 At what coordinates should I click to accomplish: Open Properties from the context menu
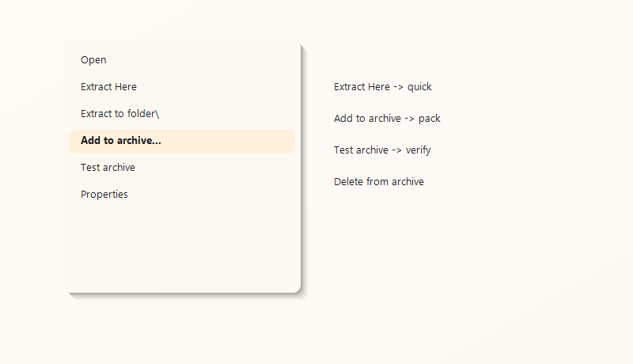(x=182, y=195)
